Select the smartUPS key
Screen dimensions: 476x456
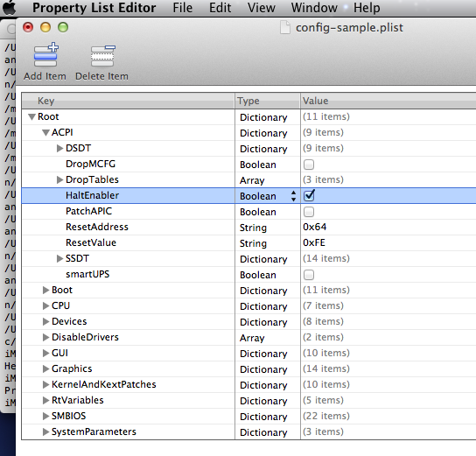point(87,275)
